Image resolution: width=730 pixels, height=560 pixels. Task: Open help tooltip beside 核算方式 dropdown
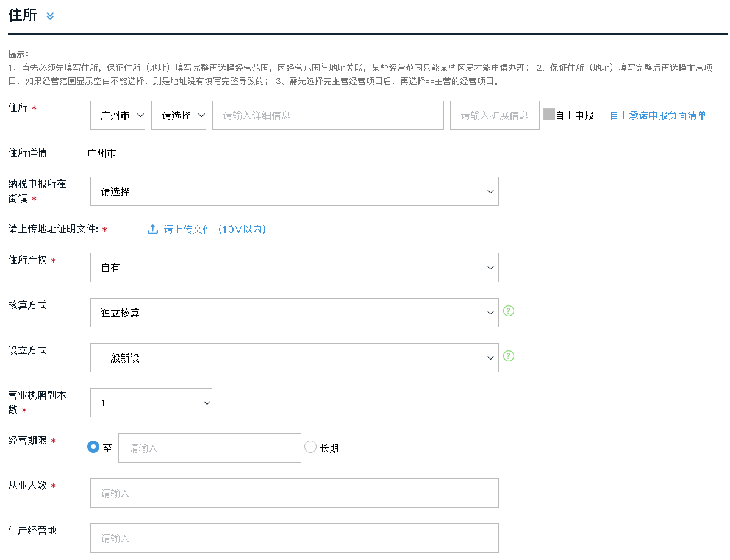pyautogui.click(x=509, y=311)
